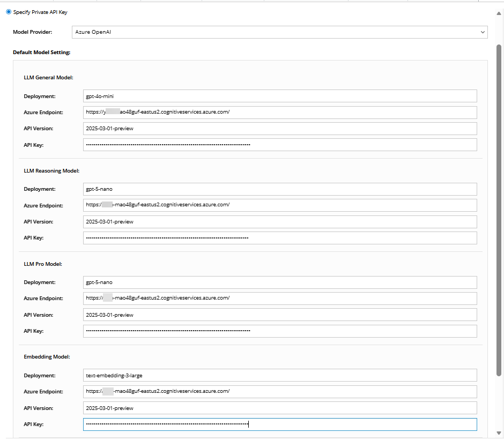
Task: Click the API Key field under LLM General Model
Action: pyautogui.click(x=280, y=145)
